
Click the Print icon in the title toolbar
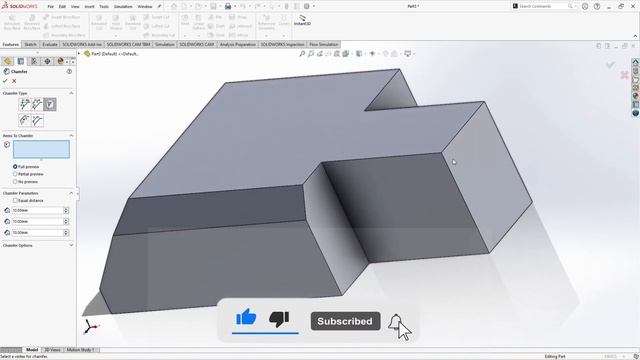[228, 6]
